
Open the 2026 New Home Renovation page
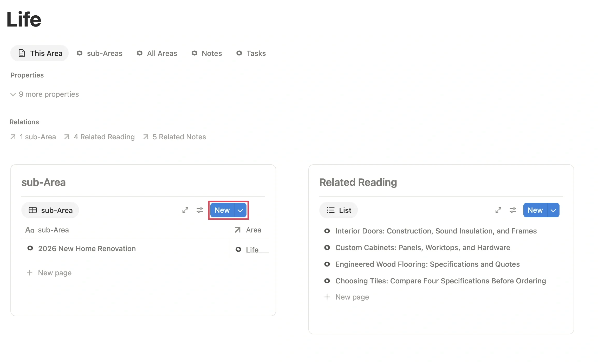(87, 249)
